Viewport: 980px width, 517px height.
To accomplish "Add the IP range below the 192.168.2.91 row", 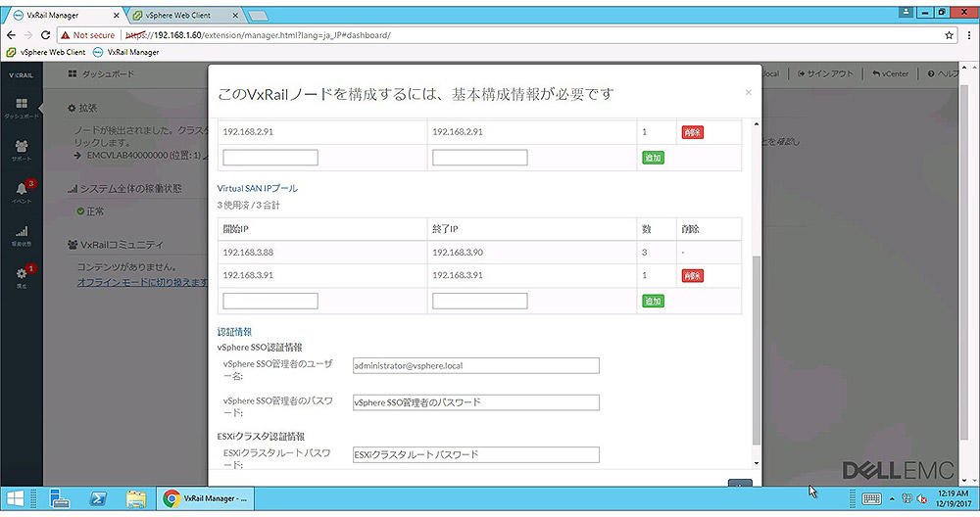I will tap(653, 158).
